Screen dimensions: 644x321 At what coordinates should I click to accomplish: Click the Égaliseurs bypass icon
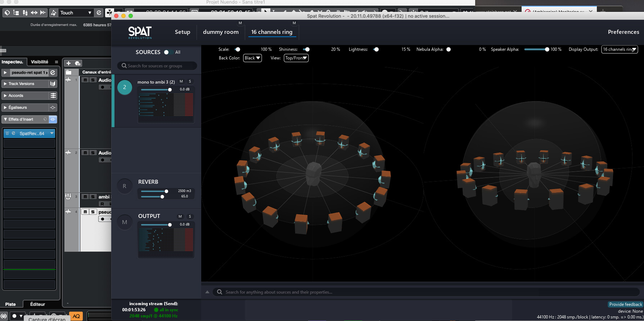click(x=53, y=107)
